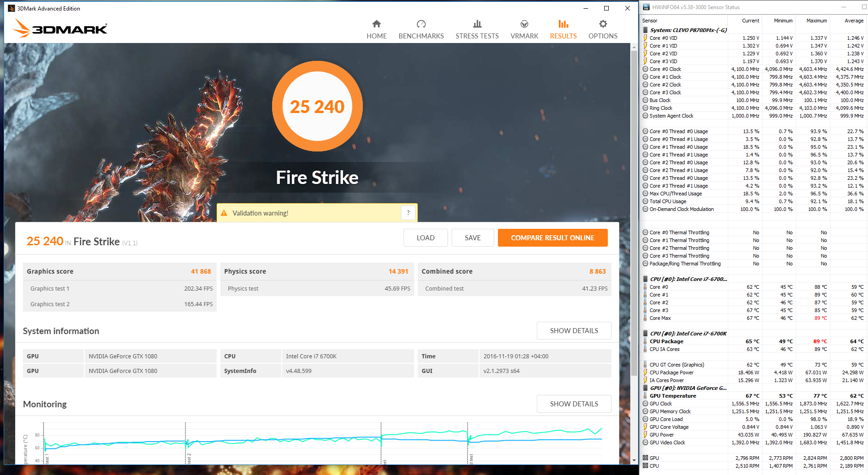This screenshot has height=475, width=868.
Task: Click the Average column header in HWiNFO
Action: [x=854, y=21]
